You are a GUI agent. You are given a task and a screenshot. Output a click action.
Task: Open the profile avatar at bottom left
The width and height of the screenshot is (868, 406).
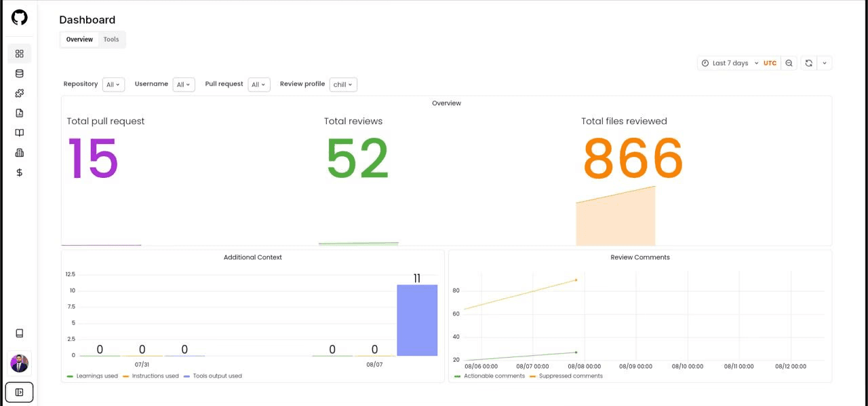(x=19, y=363)
